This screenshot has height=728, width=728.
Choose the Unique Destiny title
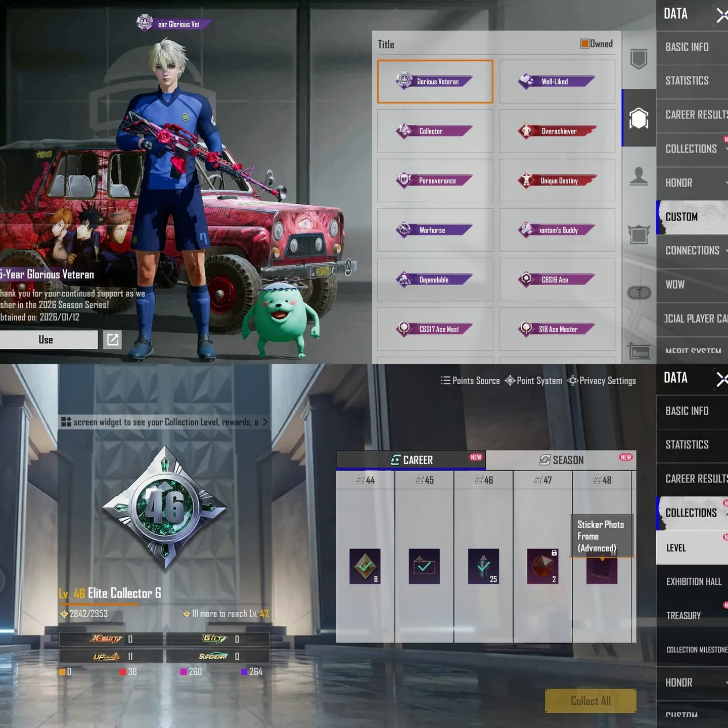coord(557,180)
